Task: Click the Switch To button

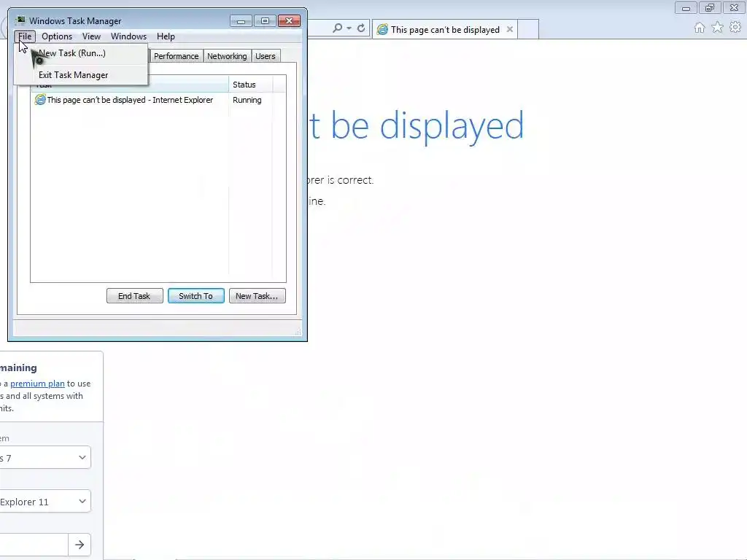Action: [196, 296]
